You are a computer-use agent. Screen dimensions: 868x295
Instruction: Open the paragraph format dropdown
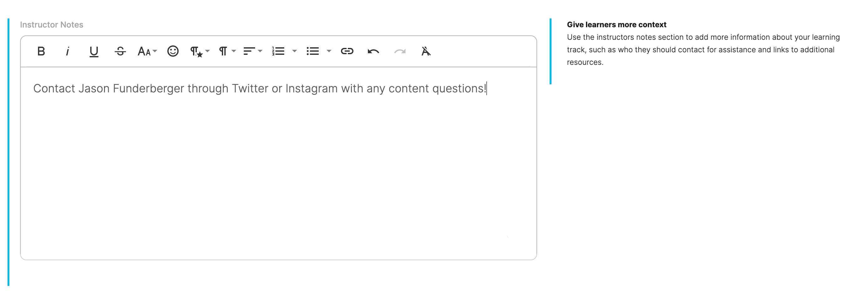click(227, 51)
